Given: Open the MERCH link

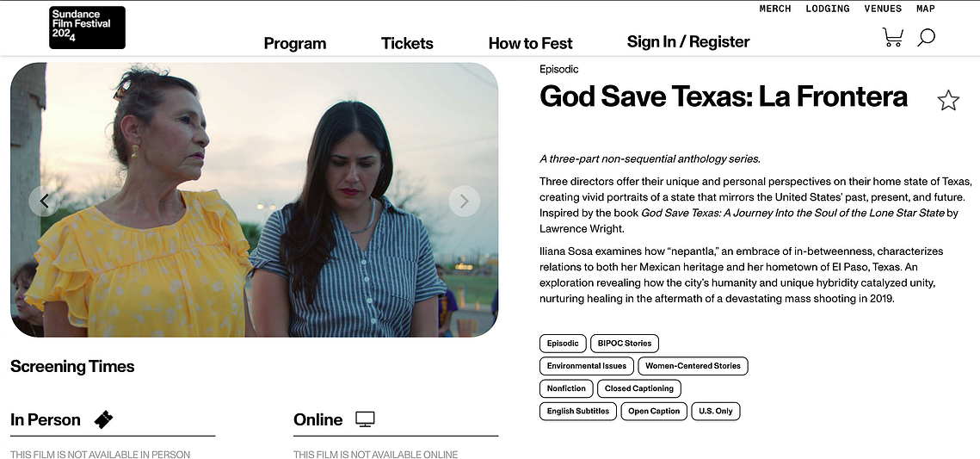Looking at the screenshot, I should click(775, 9).
